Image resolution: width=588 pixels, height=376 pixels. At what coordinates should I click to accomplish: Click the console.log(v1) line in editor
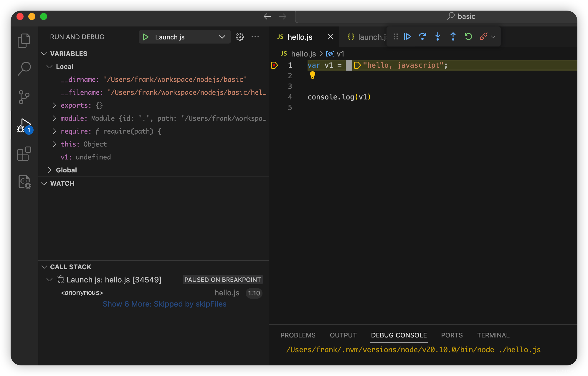pos(339,97)
